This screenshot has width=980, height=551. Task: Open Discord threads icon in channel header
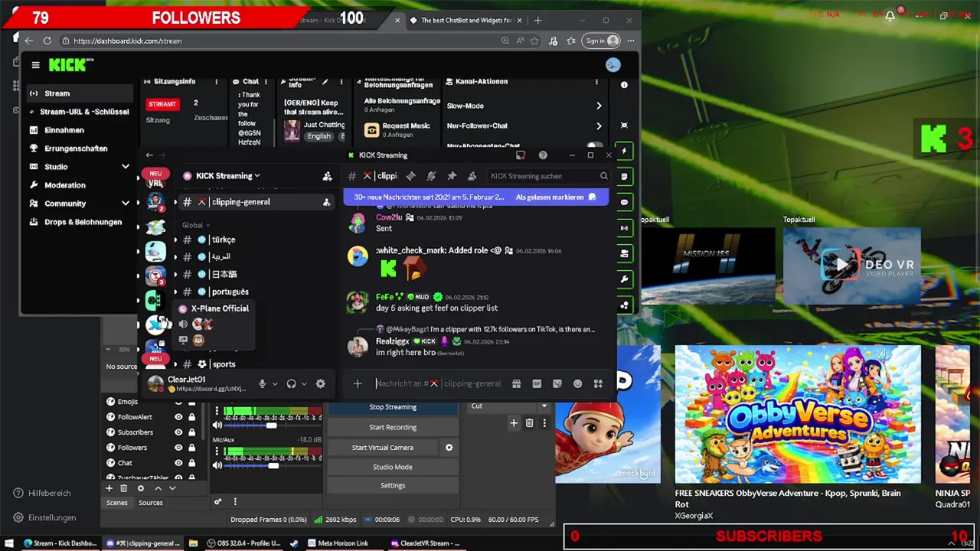tap(410, 176)
